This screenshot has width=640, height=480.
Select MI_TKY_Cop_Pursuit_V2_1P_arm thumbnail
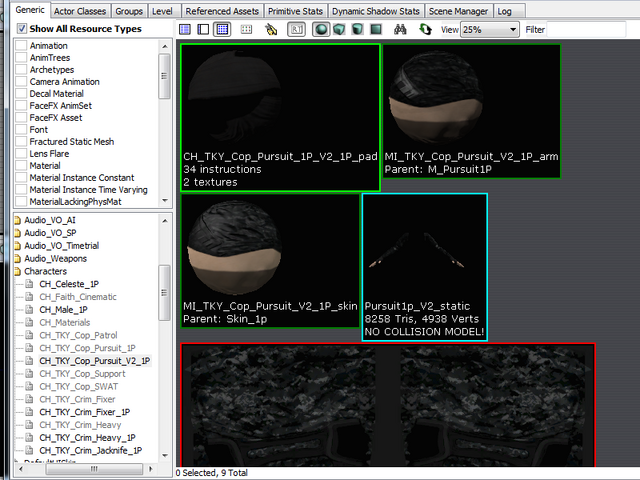471,111
